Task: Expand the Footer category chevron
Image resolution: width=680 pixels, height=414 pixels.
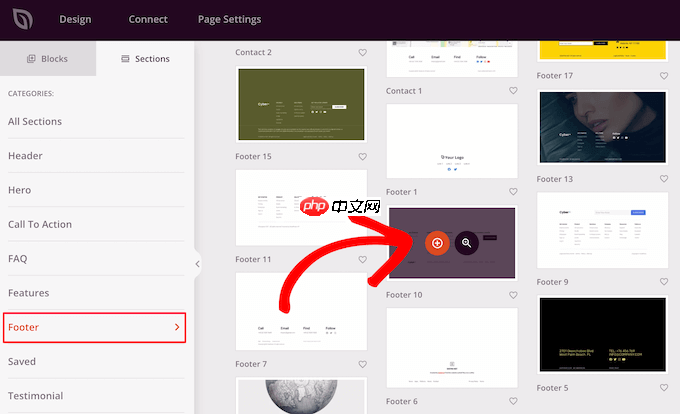Action: click(x=177, y=327)
